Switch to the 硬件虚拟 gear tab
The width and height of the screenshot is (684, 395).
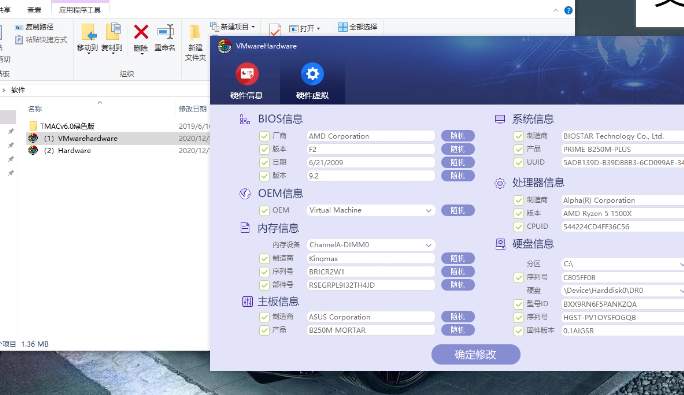[312, 82]
